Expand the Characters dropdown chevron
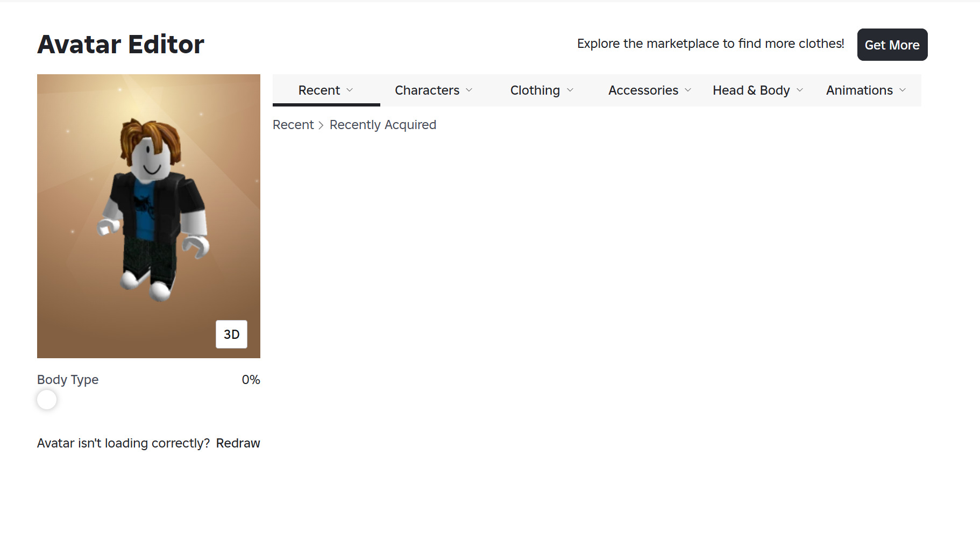This screenshot has width=980, height=547. coord(469,90)
